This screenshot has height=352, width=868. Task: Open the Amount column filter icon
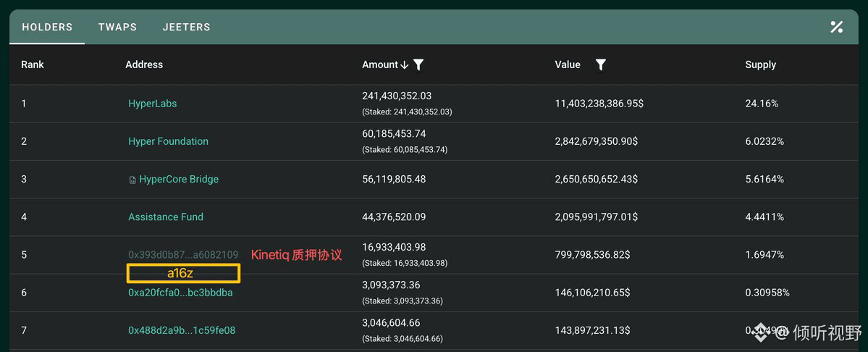tap(419, 64)
